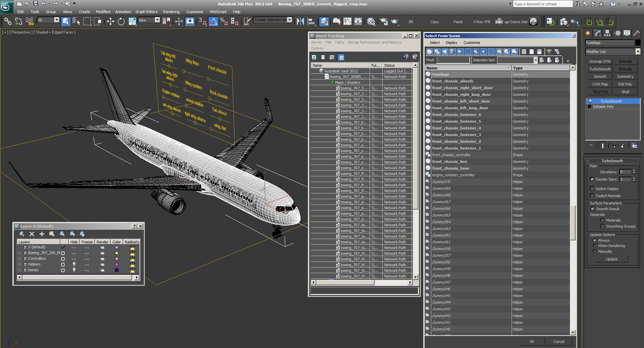
Task: Click the Update button in TurboSmooth
Action: point(611,259)
